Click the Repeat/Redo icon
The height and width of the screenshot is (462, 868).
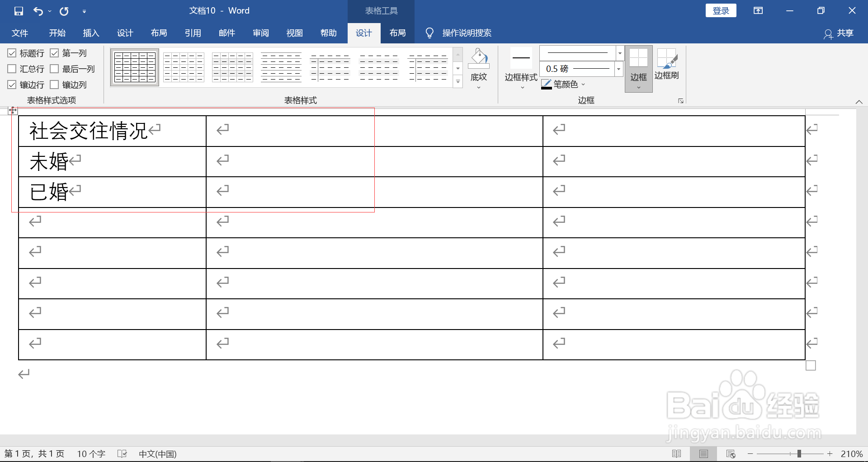tap(64, 11)
